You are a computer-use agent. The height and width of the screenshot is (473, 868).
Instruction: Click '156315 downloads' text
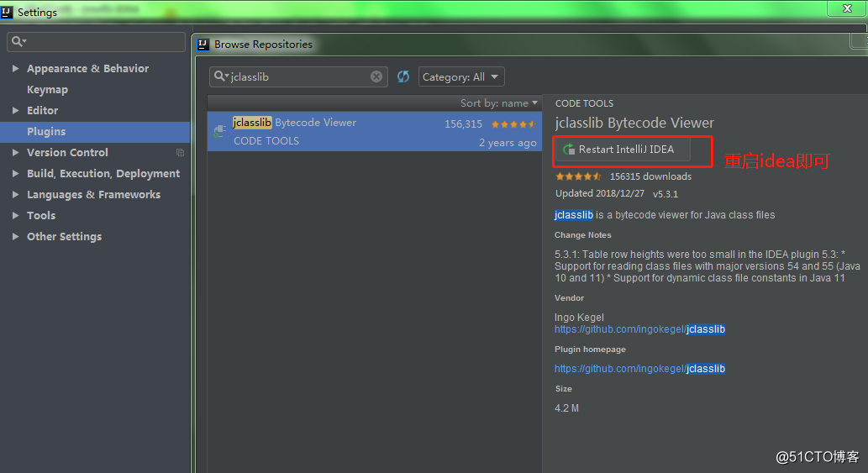(x=650, y=176)
